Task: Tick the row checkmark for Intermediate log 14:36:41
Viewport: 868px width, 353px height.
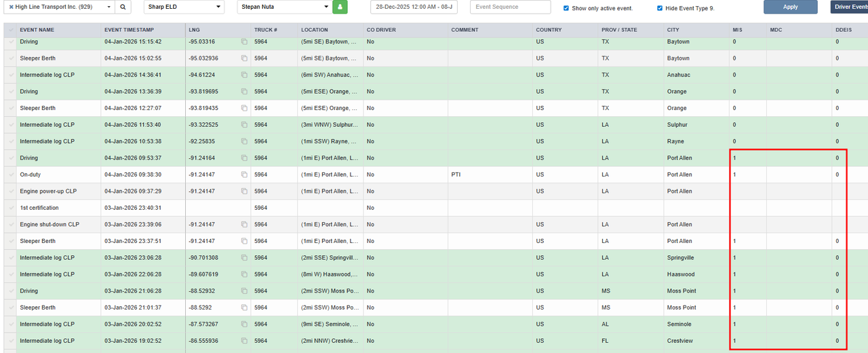Action: pos(11,75)
